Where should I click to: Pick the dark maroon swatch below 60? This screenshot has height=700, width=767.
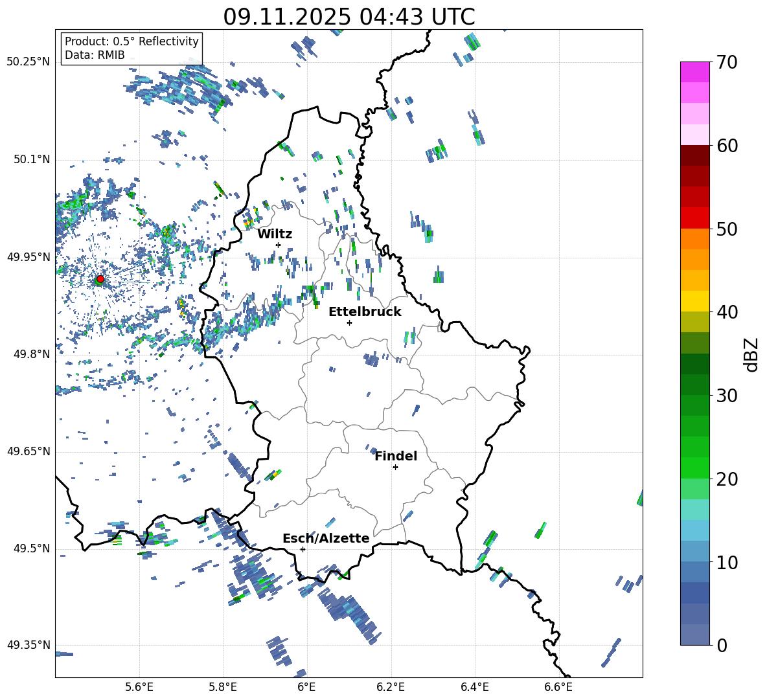[x=695, y=155]
